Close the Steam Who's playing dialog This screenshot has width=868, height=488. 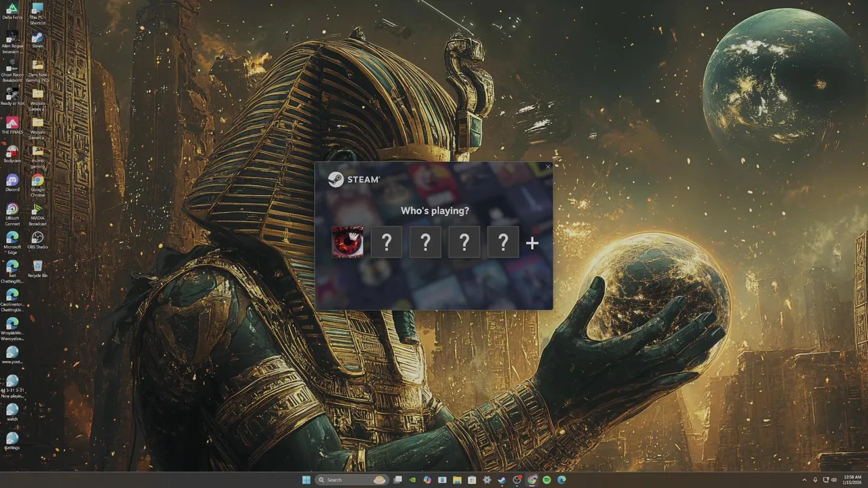point(548,167)
